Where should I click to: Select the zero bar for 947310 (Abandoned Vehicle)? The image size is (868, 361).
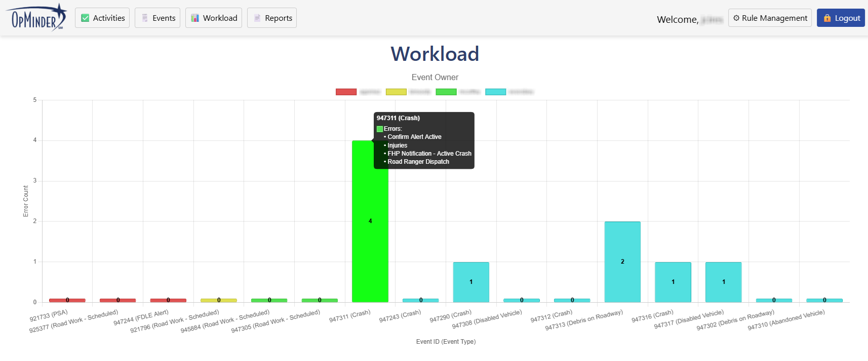(824, 300)
